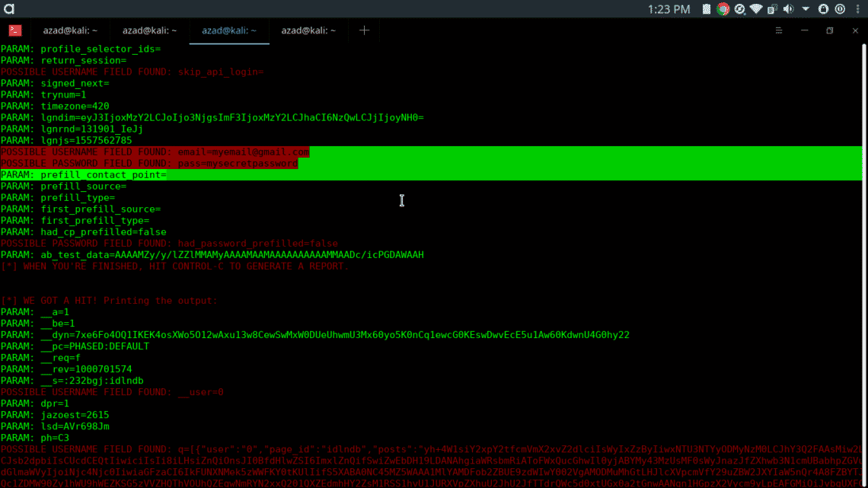Image resolution: width=868 pixels, height=488 pixels.
Task: Click the __s=:232bgj:idlndb line
Action: tap(72, 381)
